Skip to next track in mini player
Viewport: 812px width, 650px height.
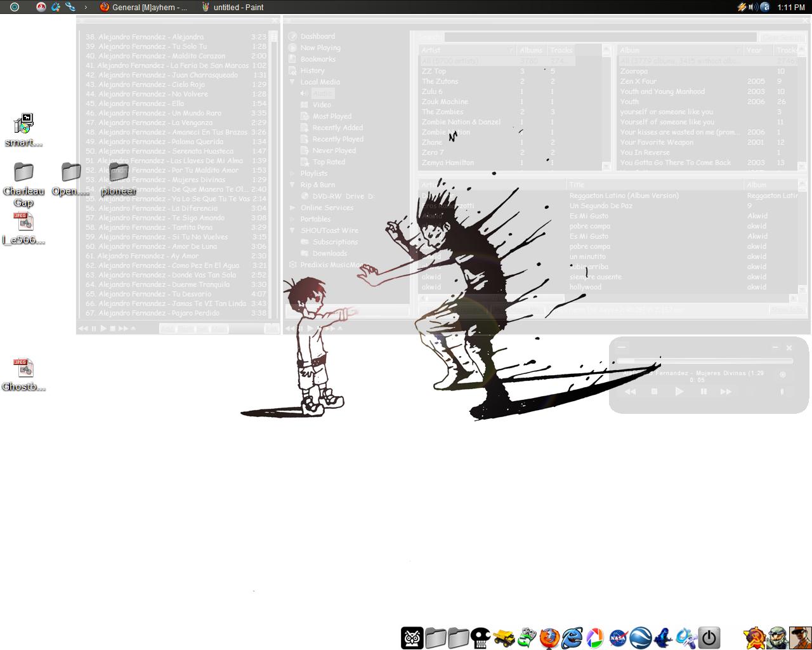click(x=726, y=392)
